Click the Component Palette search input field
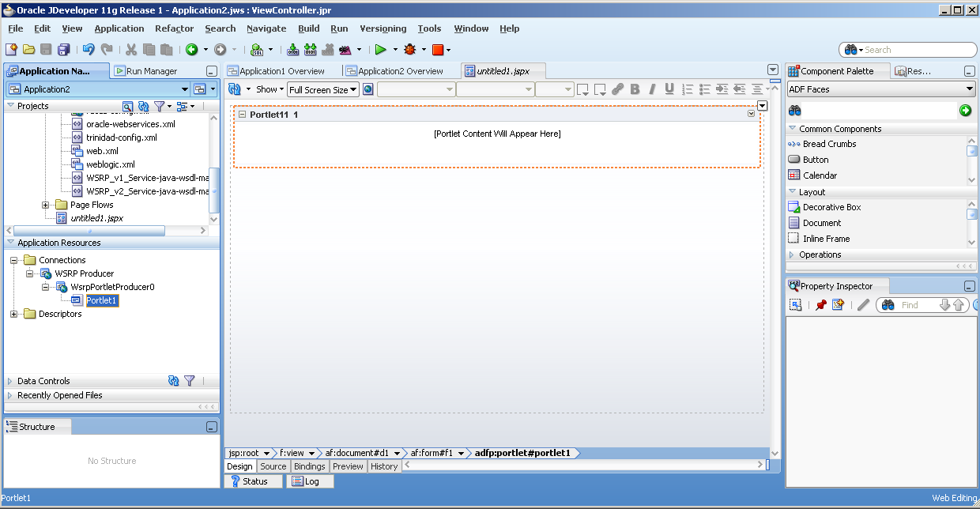The width and height of the screenshot is (980, 509). (x=879, y=111)
